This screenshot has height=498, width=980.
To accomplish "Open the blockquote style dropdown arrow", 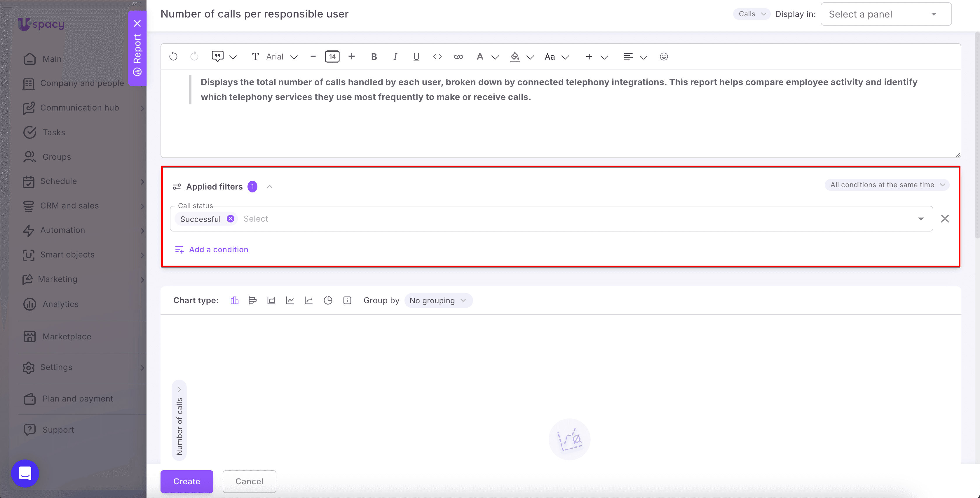I will coord(233,57).
